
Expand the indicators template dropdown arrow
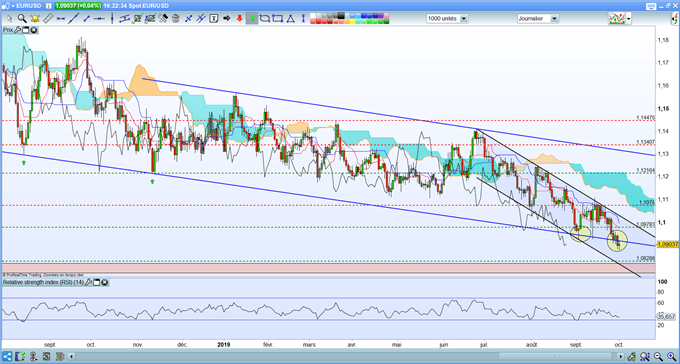pyautogui.click(x=628, y=19)
